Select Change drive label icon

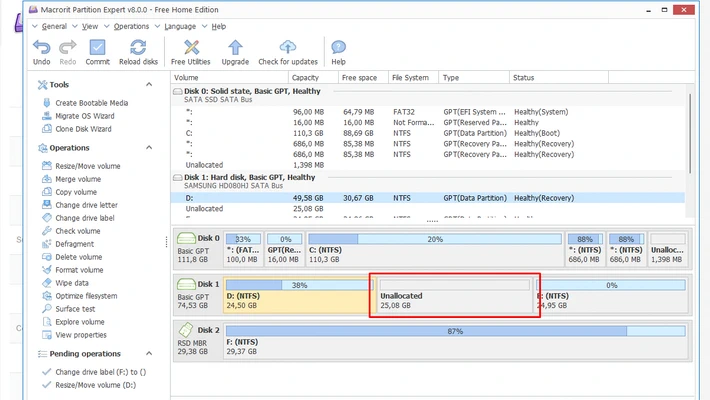[x=46, y=218]
